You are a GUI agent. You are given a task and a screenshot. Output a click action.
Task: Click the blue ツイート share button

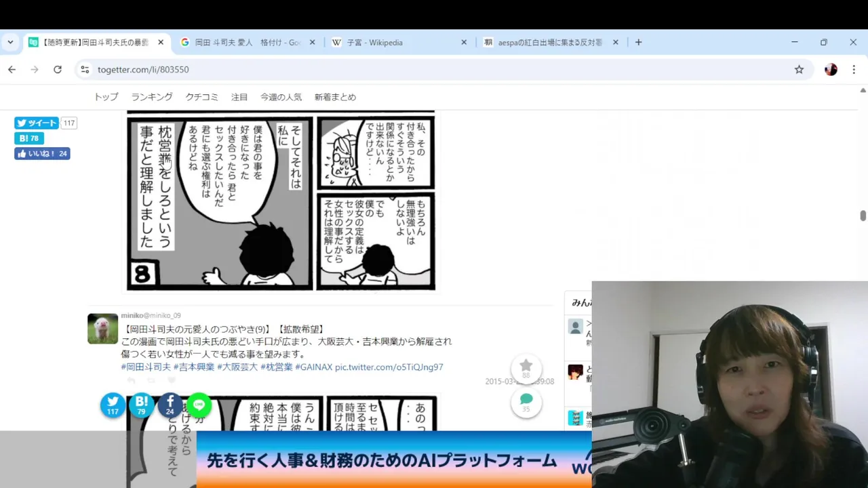point(37,123)
